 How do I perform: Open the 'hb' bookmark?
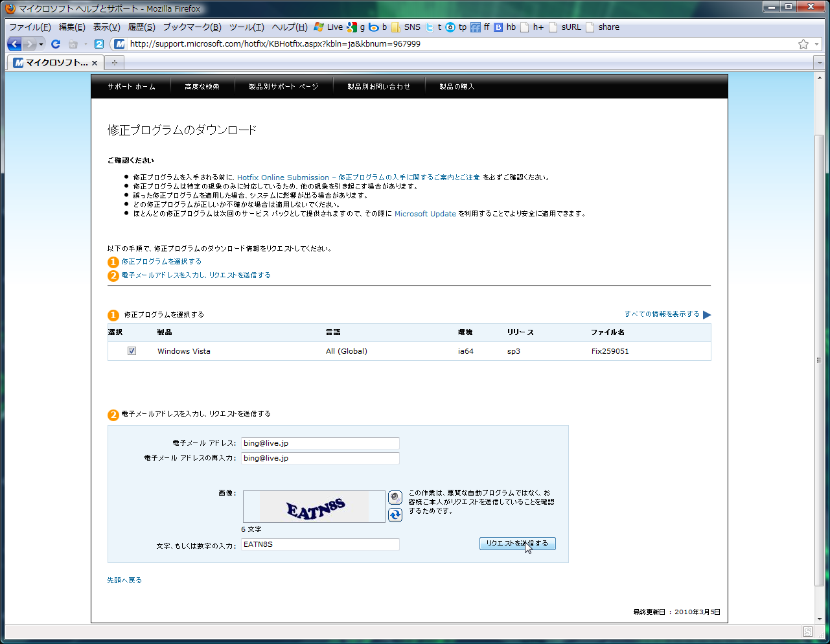(505, 27)
